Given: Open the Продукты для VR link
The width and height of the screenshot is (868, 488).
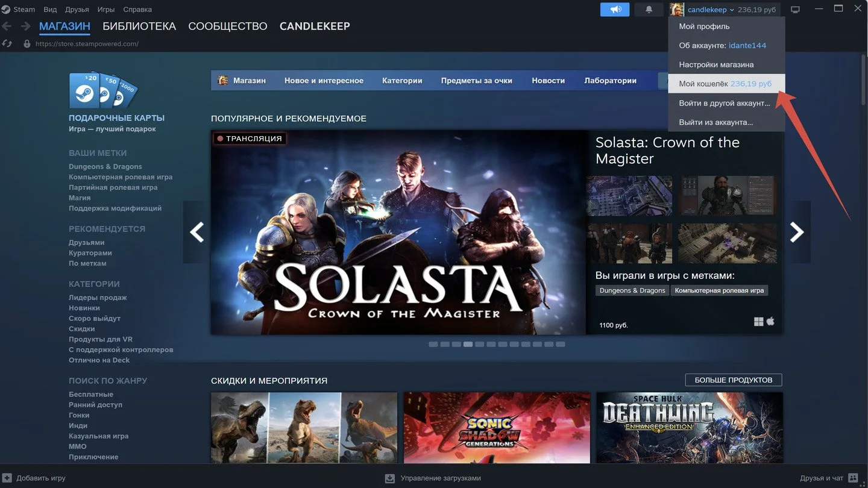Looking at the screenshot, I should pyautogui.click(x=101, y=339).
